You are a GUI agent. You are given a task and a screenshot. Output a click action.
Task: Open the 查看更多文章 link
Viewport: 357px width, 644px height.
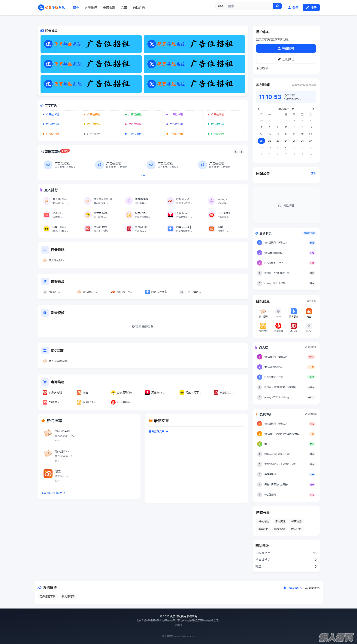[x=158, y=431]
